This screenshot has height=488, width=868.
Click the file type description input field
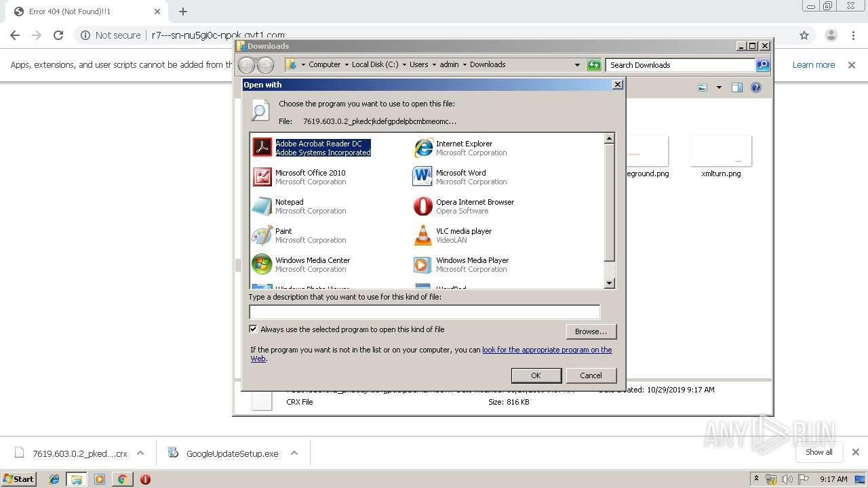tap(425, 312)
